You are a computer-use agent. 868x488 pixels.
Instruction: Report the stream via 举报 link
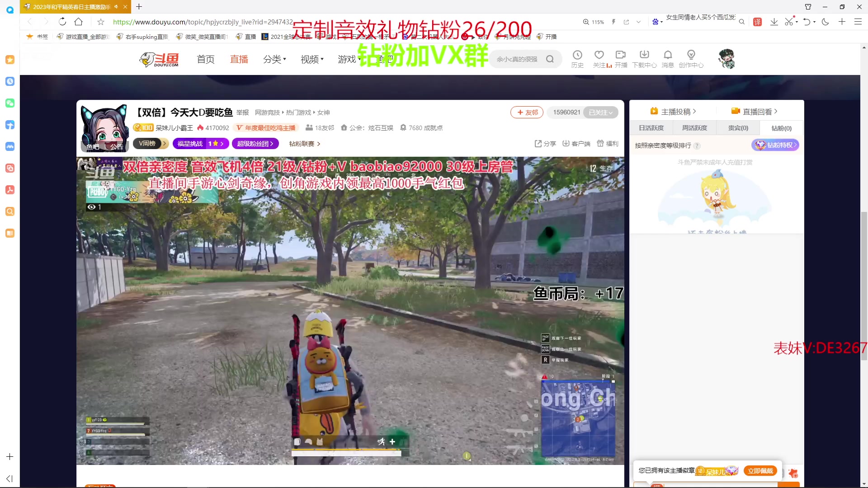pyautogui.click(x=242, y=113)
